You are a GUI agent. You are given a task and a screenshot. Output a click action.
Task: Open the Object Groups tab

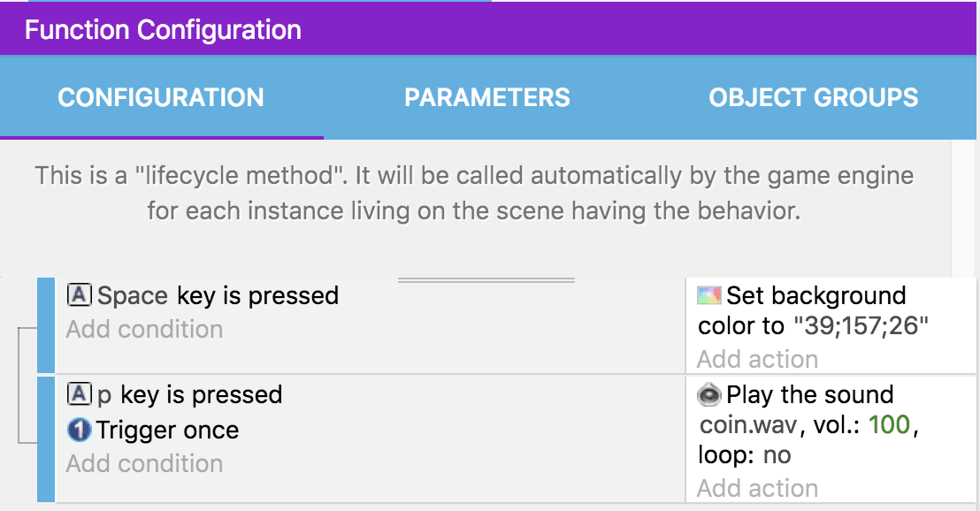coord(813,97)
